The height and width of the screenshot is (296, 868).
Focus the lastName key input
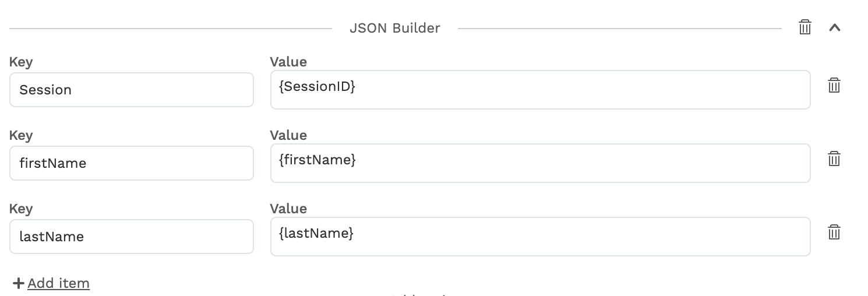point(132,237)
